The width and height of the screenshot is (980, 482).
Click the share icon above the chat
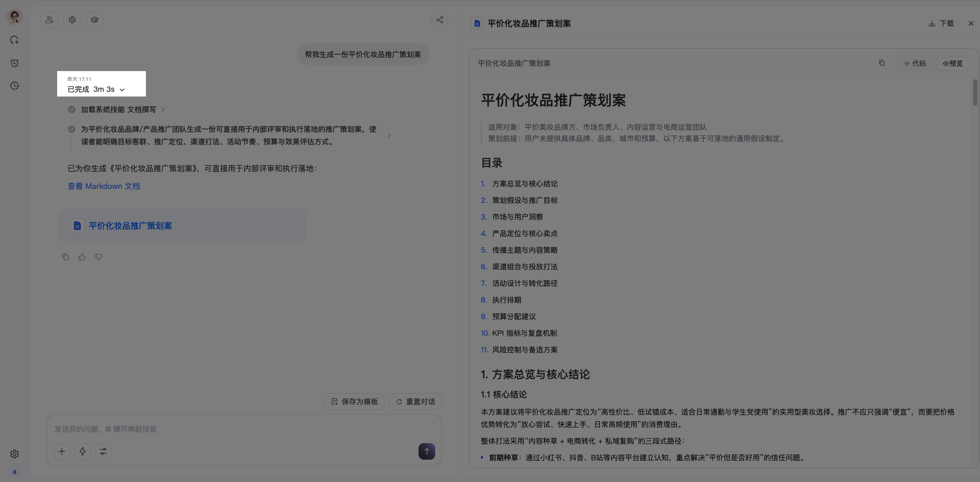pos(440,20)
